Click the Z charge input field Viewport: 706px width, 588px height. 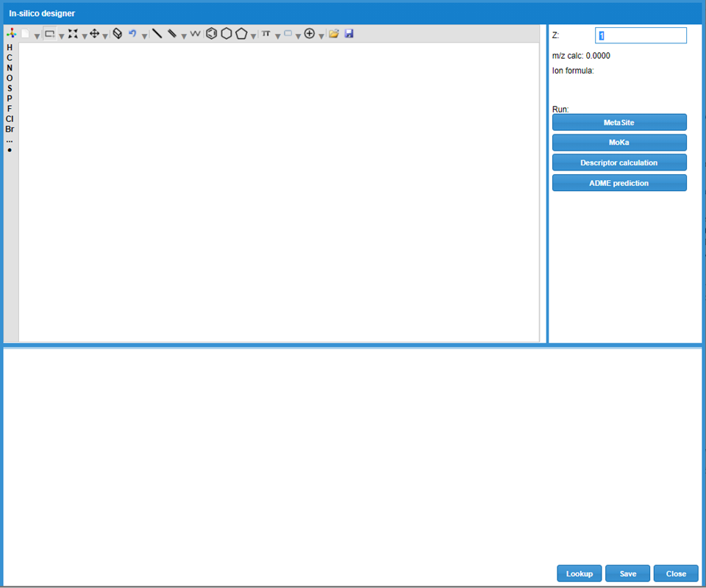click(640, 35)
